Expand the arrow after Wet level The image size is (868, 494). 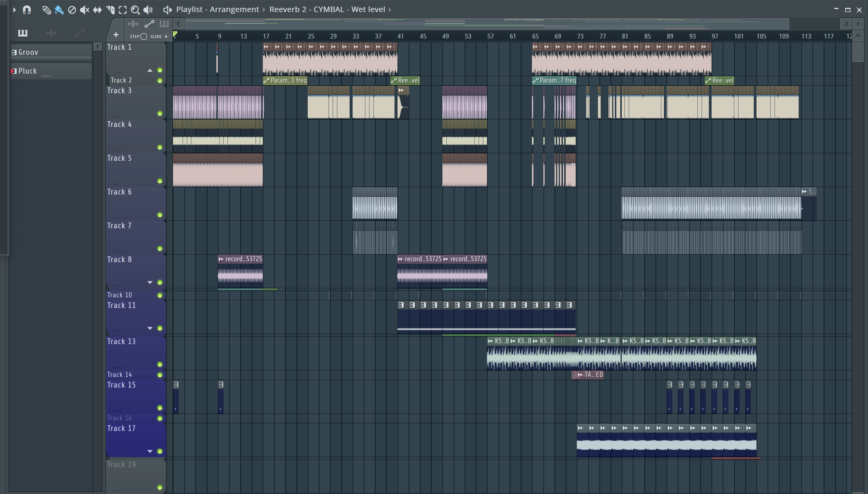pos(390,10)
